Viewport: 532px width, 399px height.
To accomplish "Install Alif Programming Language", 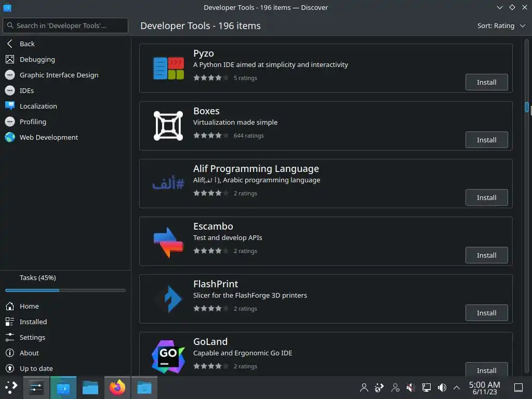I will 486,197.
